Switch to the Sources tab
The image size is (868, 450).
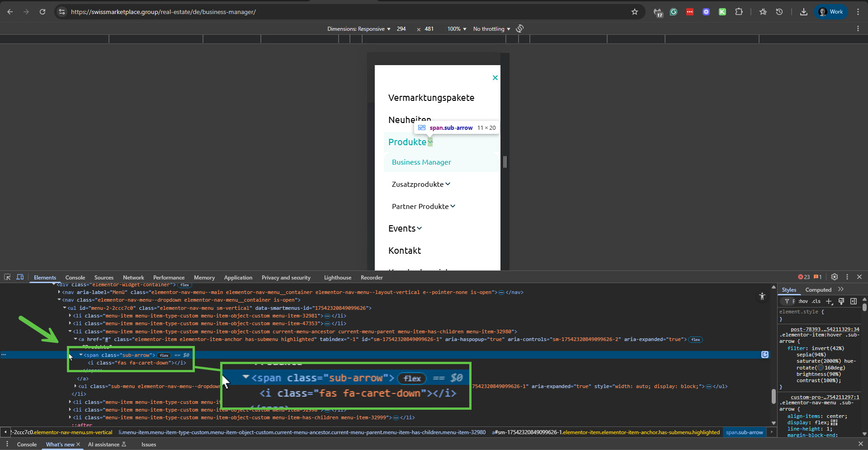(x=104, y=278)
